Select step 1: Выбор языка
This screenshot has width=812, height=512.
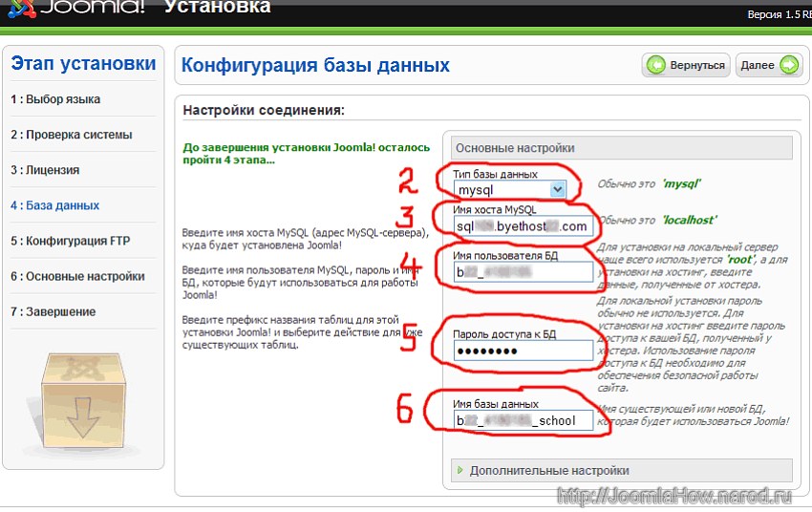tap(55, 99)
